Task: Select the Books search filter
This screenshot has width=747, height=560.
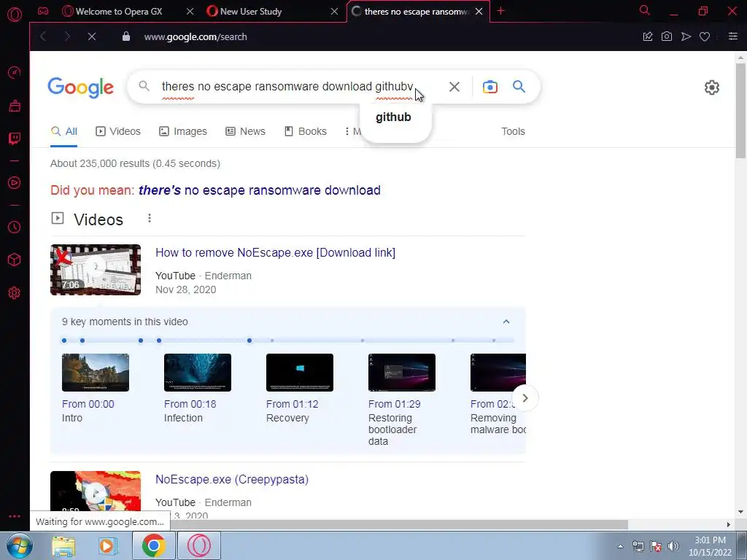Action: (306, 131)
